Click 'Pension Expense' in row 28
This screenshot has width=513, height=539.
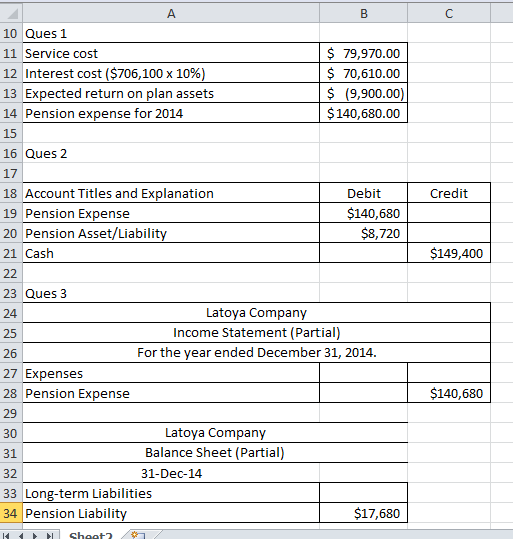pos(171,393)
